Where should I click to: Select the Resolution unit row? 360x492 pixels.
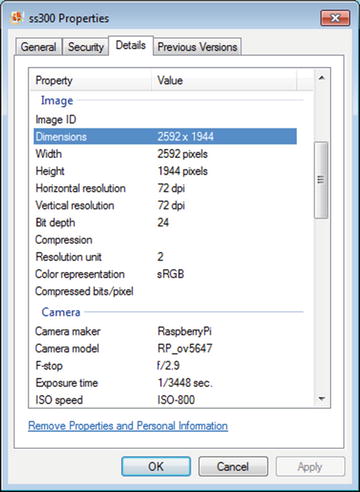coord(165,257)
